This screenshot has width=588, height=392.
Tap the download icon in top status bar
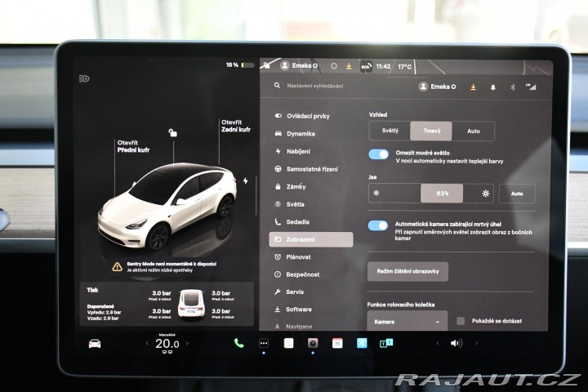(349, 66)
